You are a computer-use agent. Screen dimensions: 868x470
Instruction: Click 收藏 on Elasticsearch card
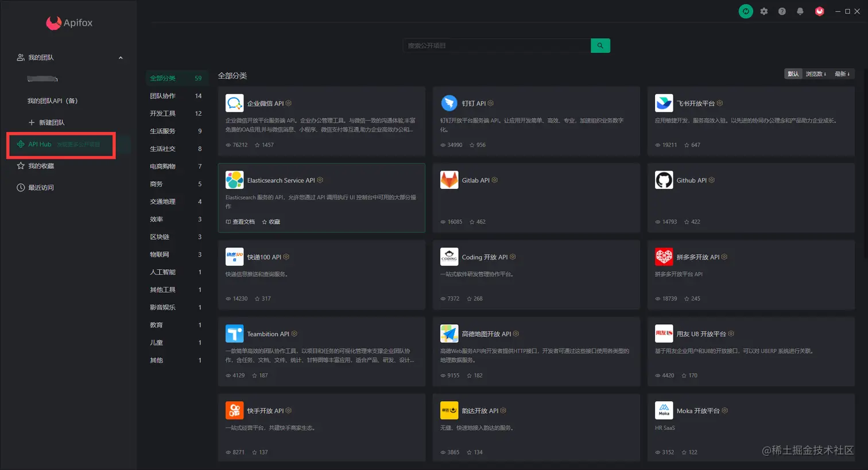pyautogui.click(x=271, y=222)
